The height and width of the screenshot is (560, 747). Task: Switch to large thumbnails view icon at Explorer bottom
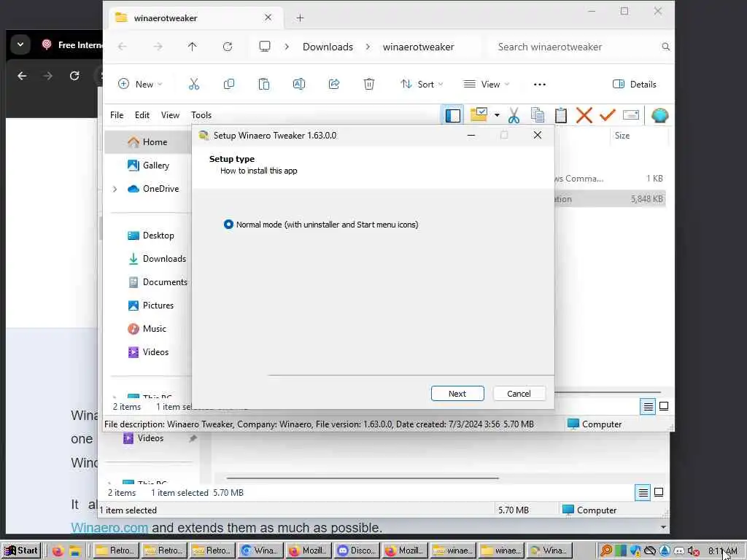pos(664,406)
